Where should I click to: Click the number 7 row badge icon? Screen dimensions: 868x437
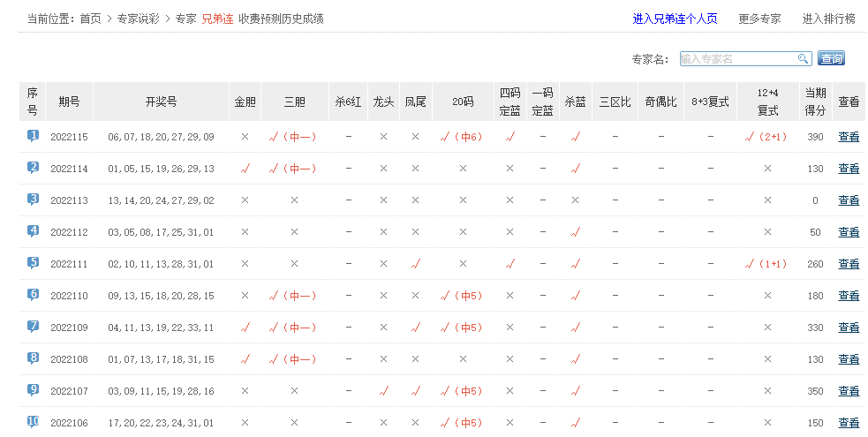coord(33,327)
